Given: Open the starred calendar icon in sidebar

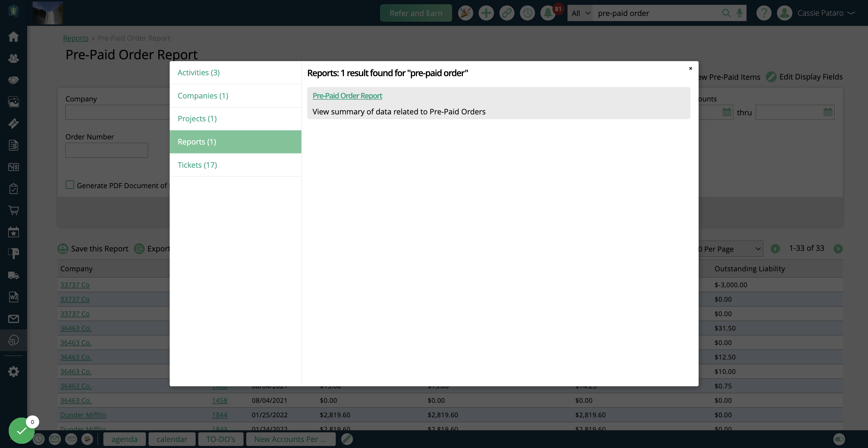Looking at the screenshot, I should [x=14, y=232].
